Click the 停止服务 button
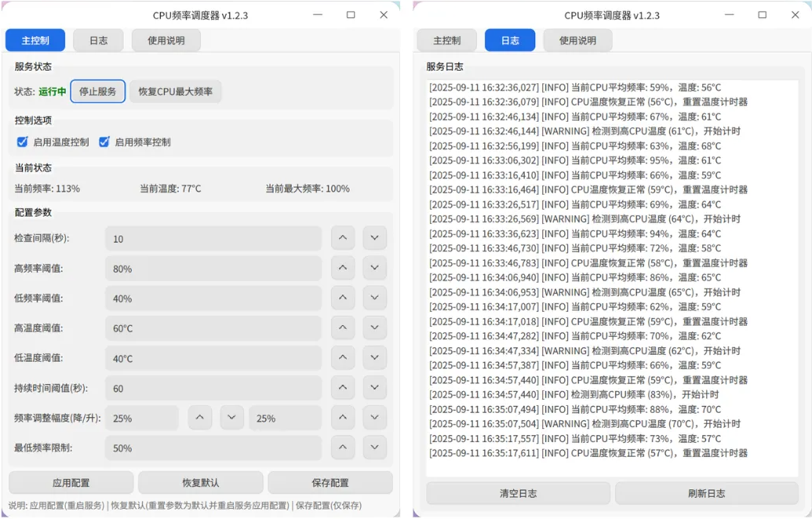812x519 pixels. pyautogui.click(x=98, y=92)
